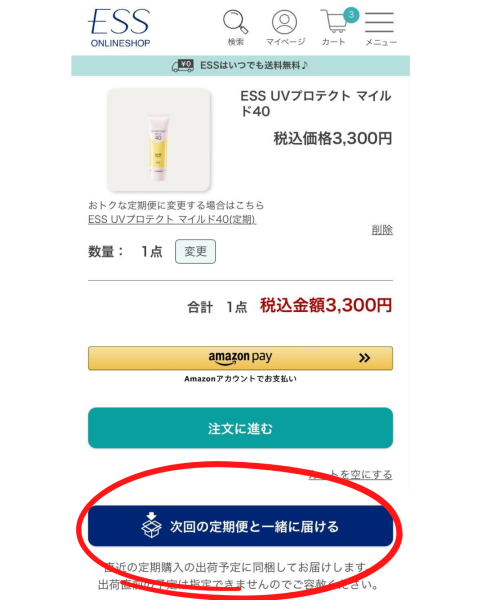Click 次回の定期便と一緒に届ける button
The height and width of the screenshot is (600, 481).
click(240, 526)
